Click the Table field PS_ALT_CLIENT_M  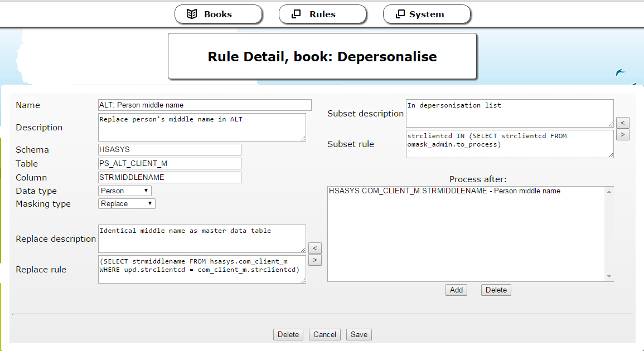click(x=170, y=164)
